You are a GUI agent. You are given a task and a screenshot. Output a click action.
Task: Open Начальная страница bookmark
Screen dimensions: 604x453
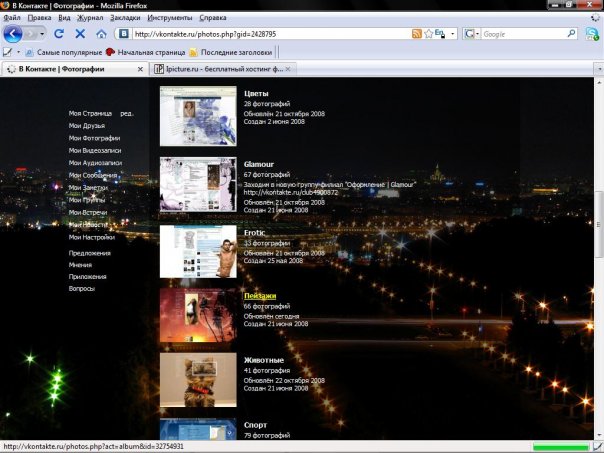click(146, 52)
